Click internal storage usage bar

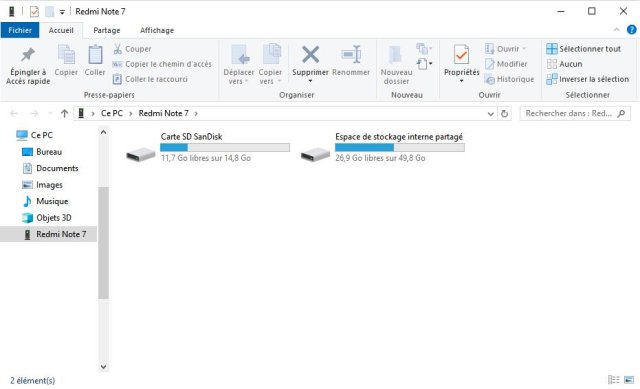pos(400,147)
